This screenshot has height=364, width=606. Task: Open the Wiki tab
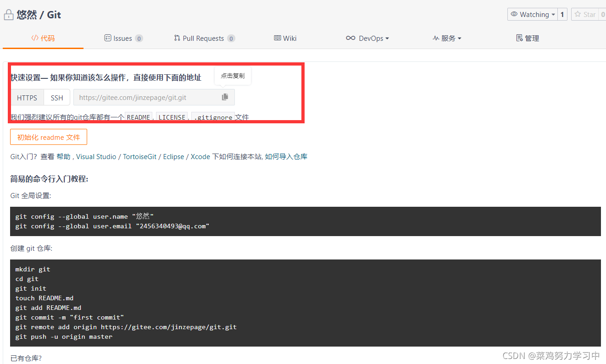pyautogui.click(x=285, y=38)
